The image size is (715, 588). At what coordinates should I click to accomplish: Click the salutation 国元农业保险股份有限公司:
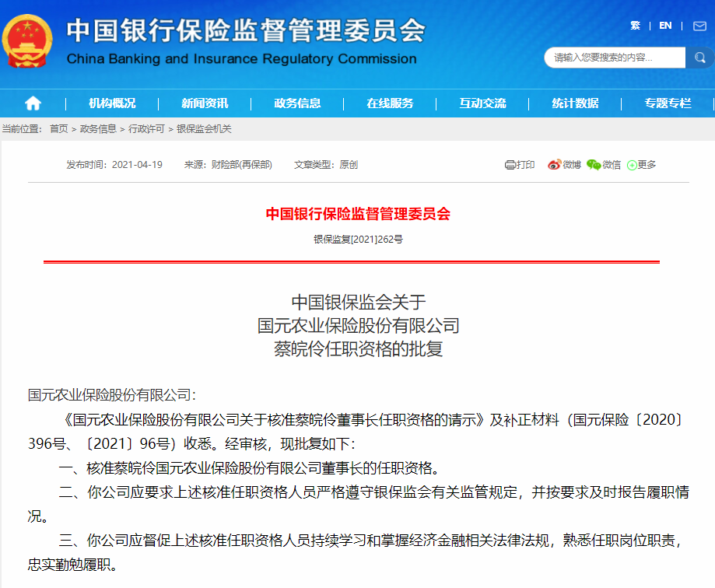point(112,395)
